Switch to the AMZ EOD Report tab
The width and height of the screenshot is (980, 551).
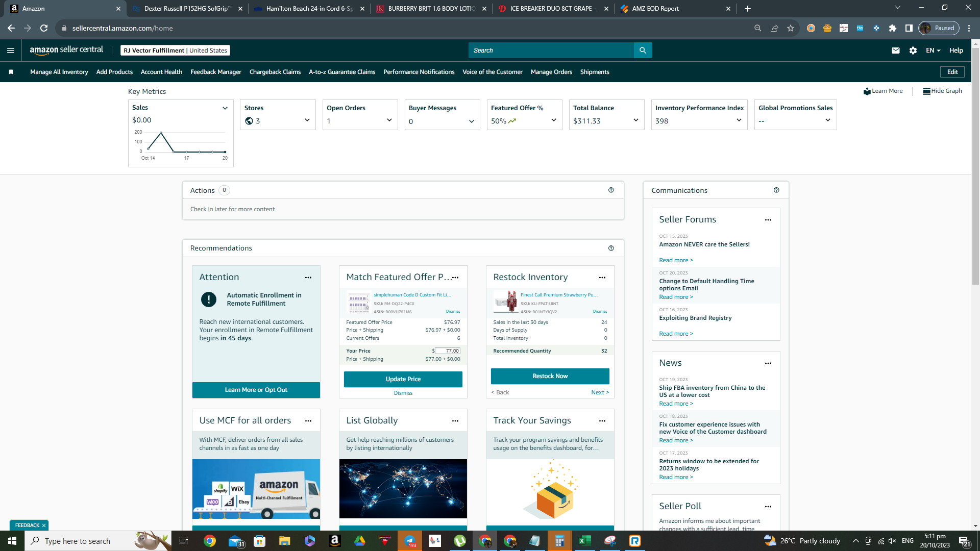tap(674, 9)
